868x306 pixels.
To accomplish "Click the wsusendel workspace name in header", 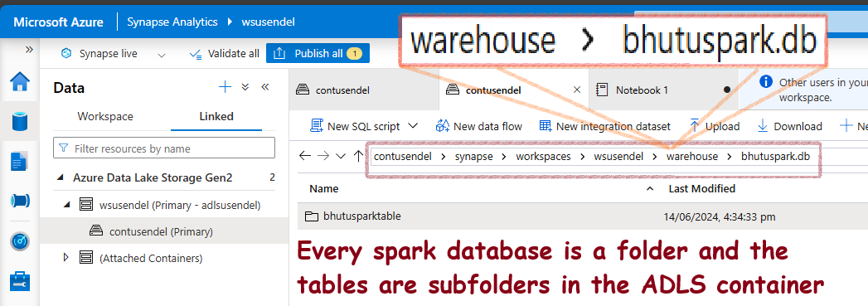I will 268,22.
